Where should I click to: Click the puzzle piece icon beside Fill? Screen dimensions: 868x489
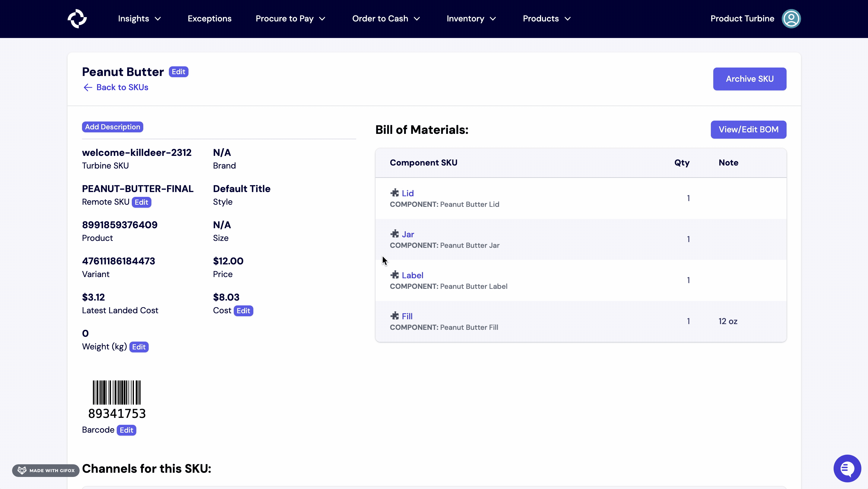394,316
